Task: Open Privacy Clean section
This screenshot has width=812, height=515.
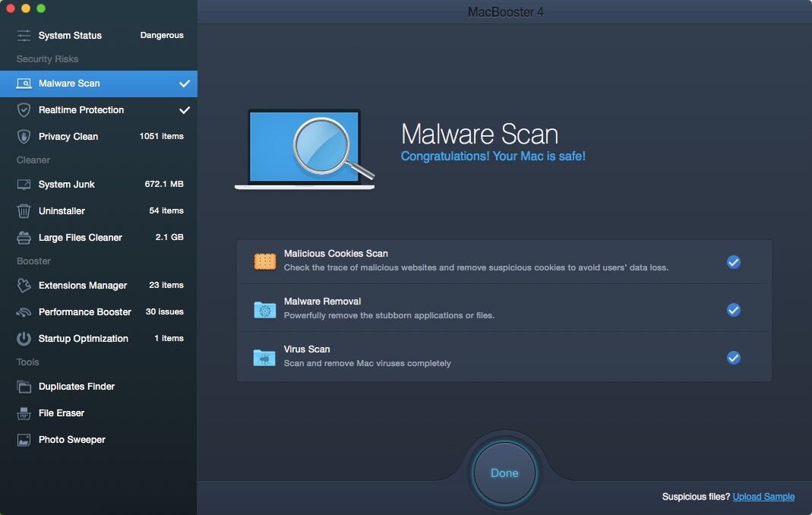Action: click(99, 136)
